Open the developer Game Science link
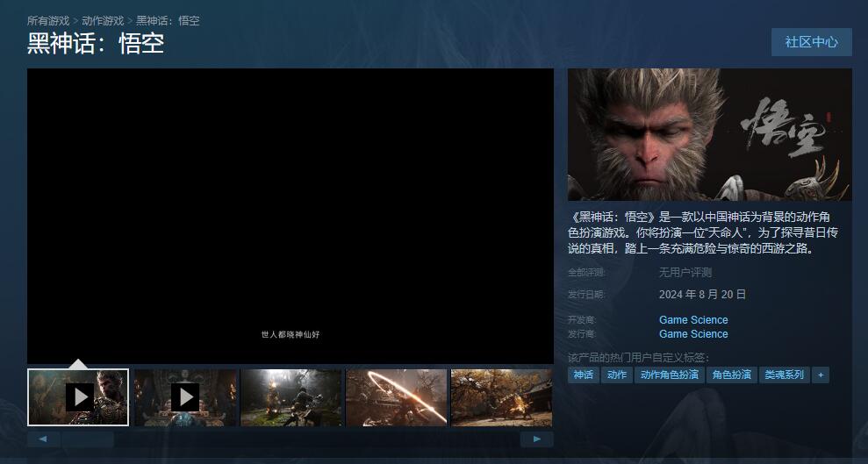This screenshot has height=464, width=868. (x=693, y=319)
